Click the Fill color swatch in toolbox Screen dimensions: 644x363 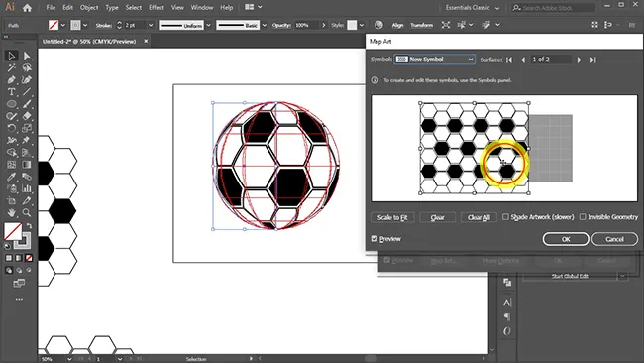[13, 231]
